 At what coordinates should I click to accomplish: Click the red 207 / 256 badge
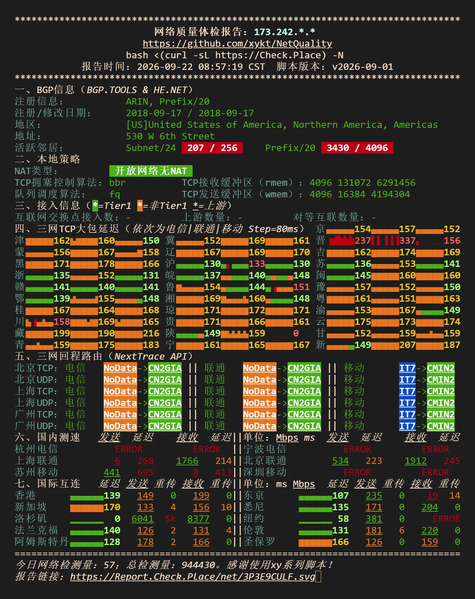212,148
